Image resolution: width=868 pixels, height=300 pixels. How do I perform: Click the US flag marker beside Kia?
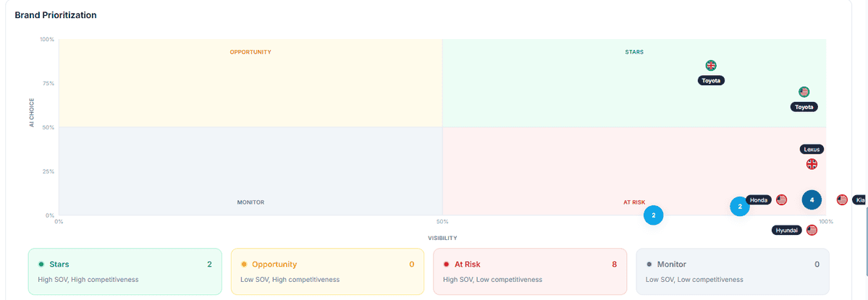842,200
